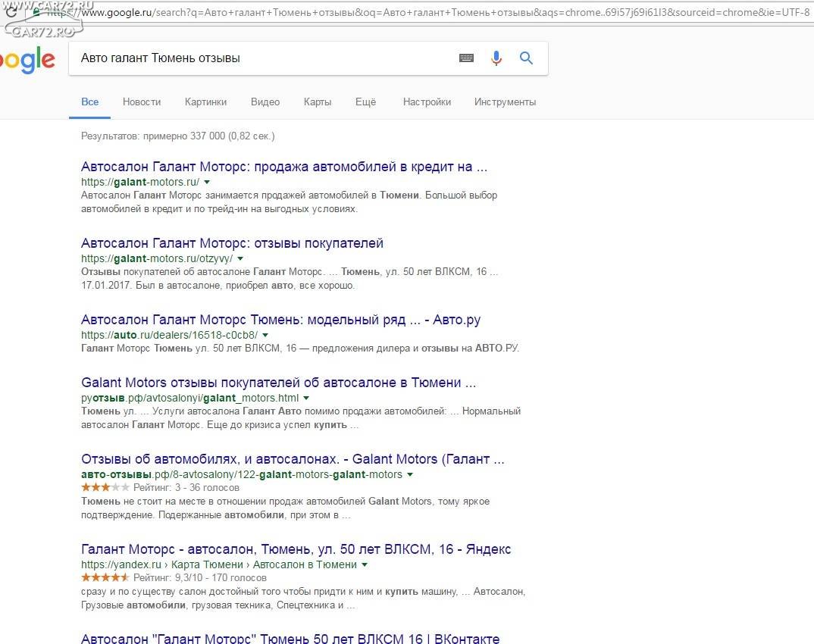
Task: Open the on-screen keyboard icon in search box
Action: click(466, 58)
